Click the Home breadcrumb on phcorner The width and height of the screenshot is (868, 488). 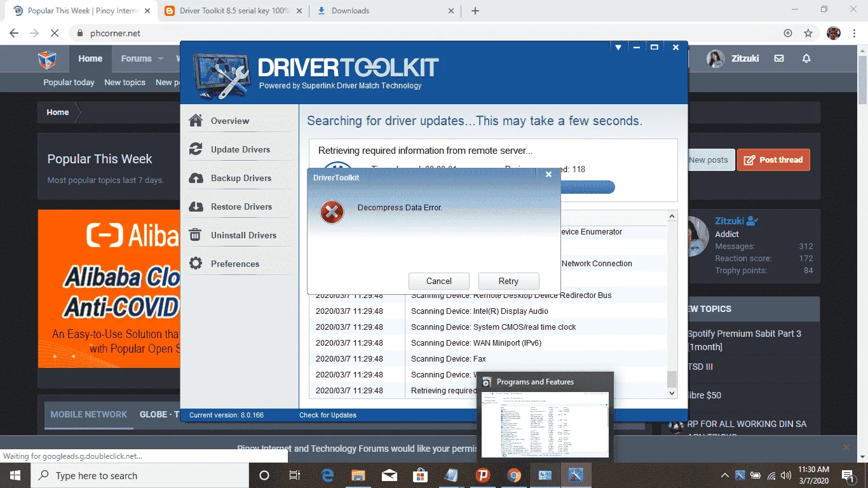(x=58, y=112)
